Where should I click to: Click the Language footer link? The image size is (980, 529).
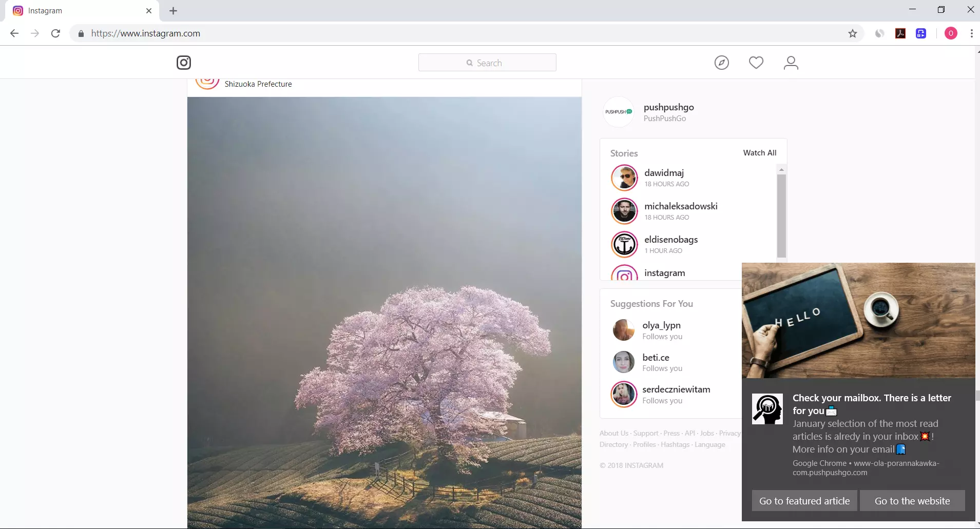pos(710,445)
